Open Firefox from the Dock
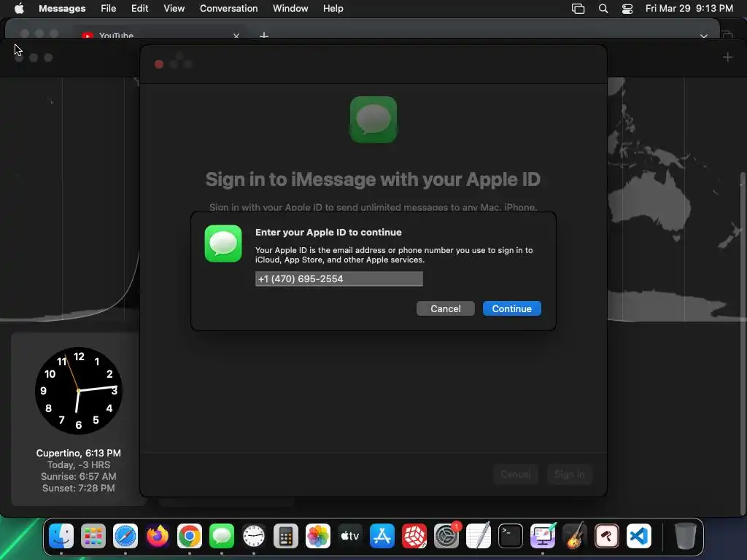Screen dimensions: 747x560 pyautogui.click(x=158, y=536)
